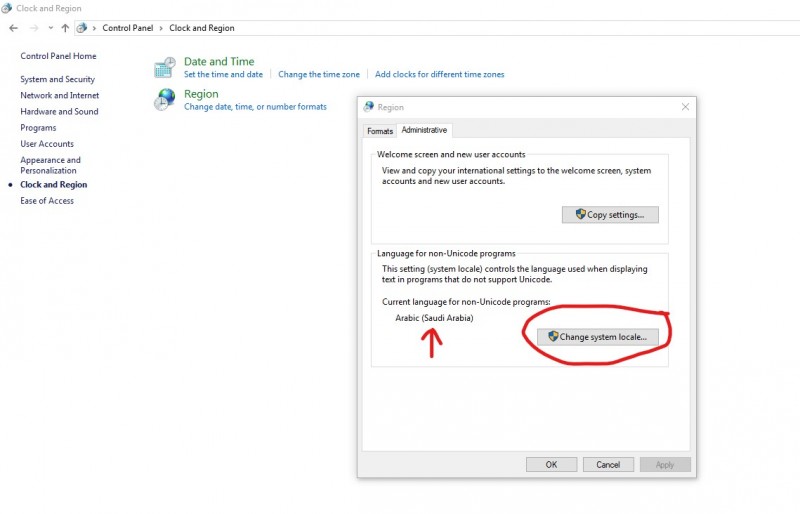Open Programs category in sidebar
The image size is (800, 514).
tap(38, 128)
